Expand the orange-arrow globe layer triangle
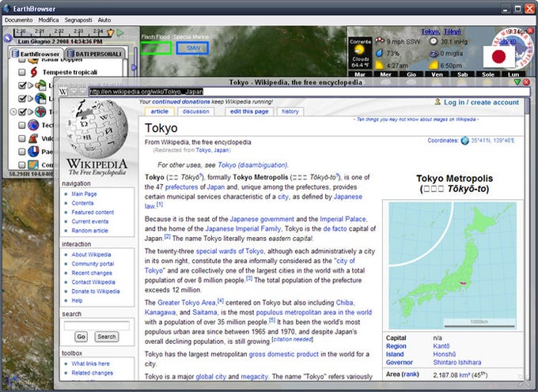Image resolution: width=538 pixels, height=392 pixels. pyautogui.click(x=30, y=85)
